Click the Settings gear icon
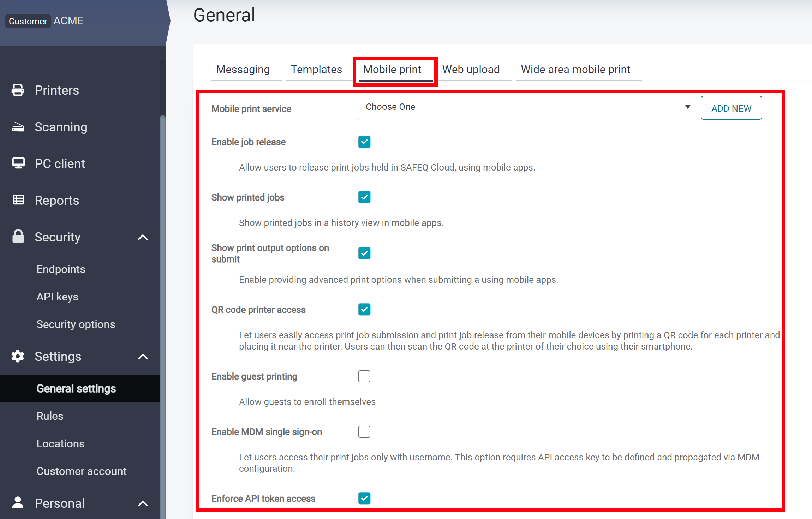This screenshot has height=519, width=812. click(18, 356)
